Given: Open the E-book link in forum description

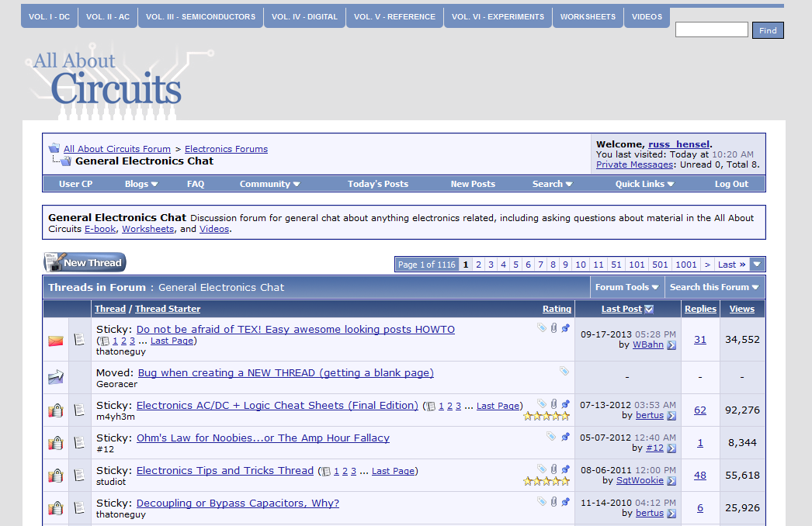Looking at the screenshot, I should coord(100,229).
